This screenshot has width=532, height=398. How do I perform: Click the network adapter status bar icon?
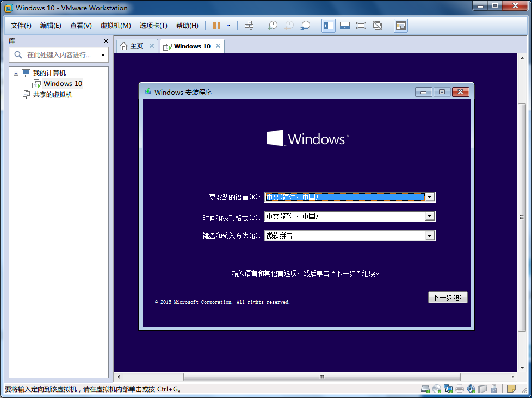(448, 389)
